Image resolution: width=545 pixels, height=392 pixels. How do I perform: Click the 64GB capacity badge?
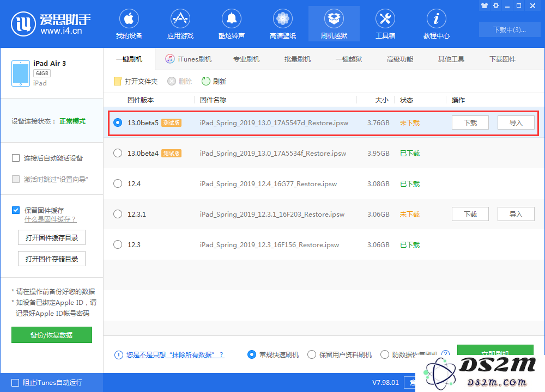42,73
